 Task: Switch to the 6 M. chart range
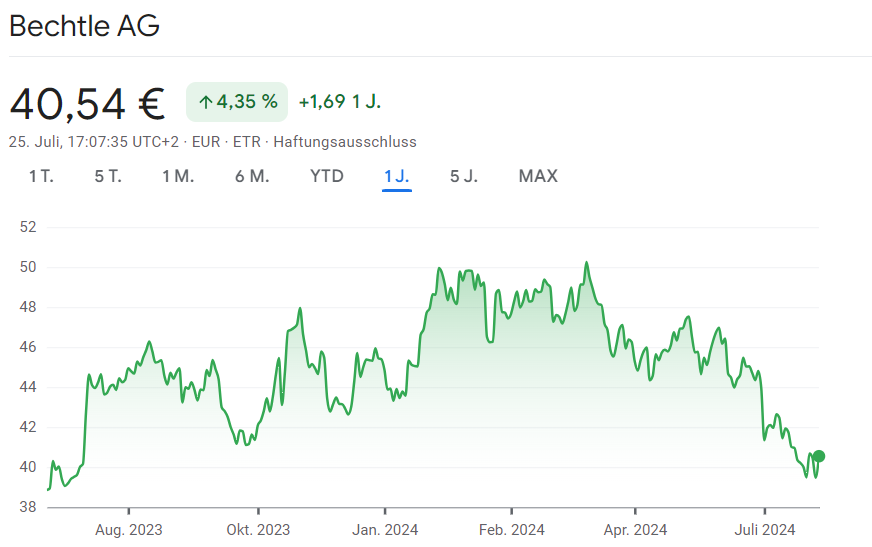252,176
